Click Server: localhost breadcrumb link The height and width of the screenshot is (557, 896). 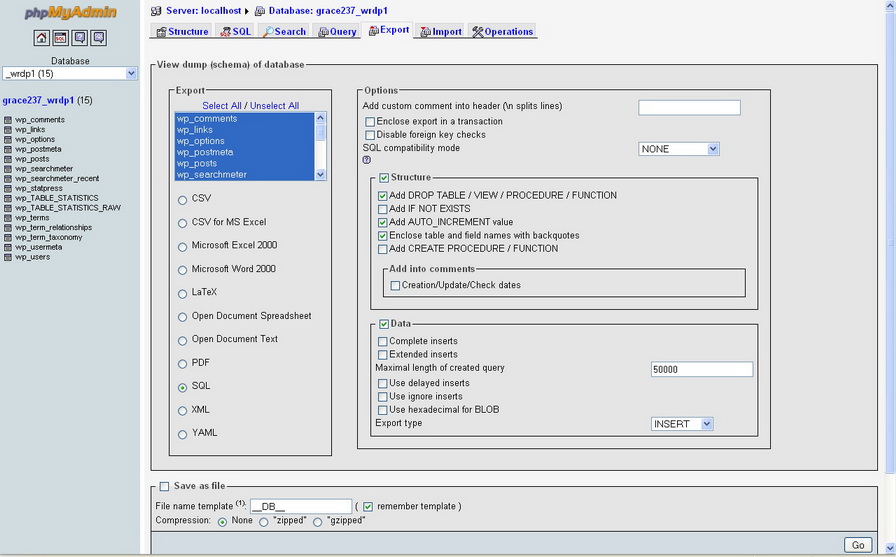coord(203,11)
